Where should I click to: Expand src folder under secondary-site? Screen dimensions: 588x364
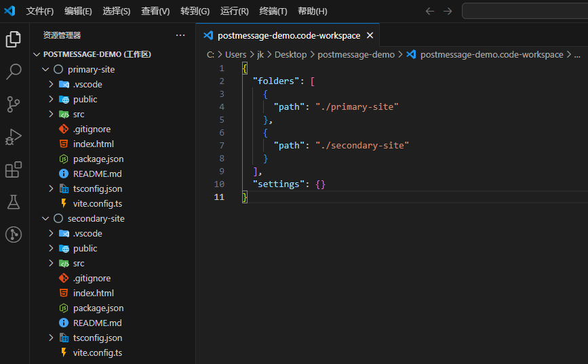51,264
